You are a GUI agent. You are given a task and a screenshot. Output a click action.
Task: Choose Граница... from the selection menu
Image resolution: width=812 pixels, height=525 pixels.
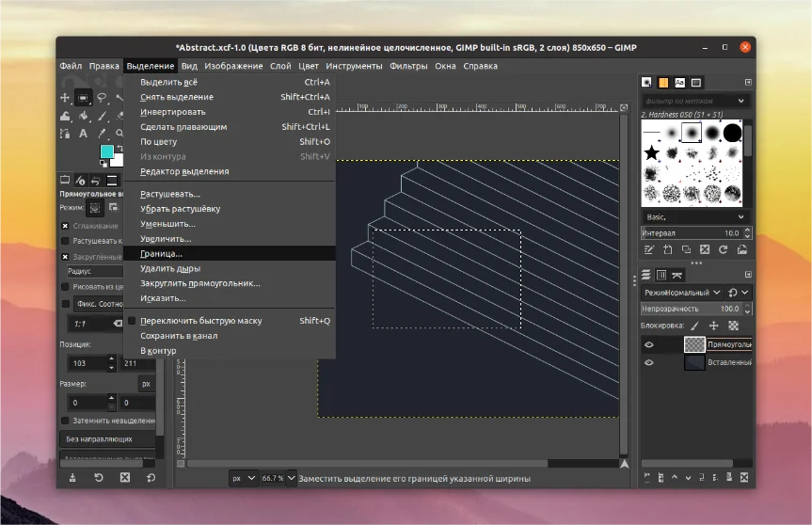coord(162,254)
